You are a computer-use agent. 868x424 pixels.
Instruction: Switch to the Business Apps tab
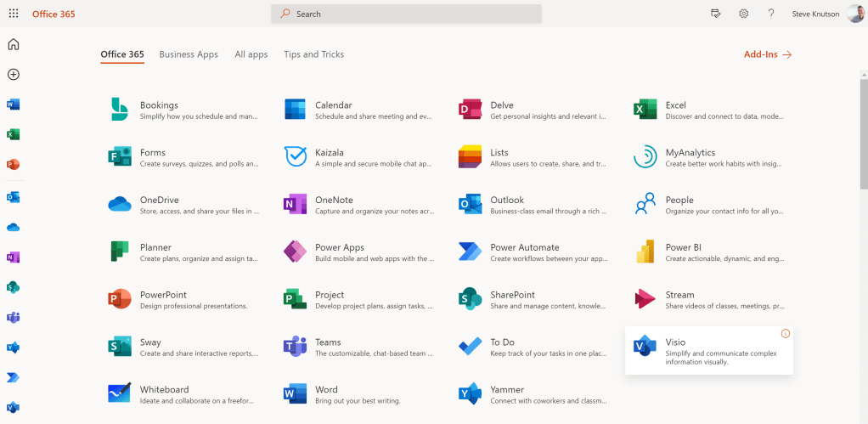pos(189,54)
